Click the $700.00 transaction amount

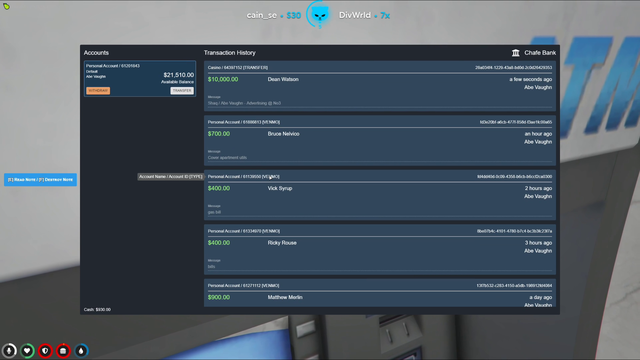(x=219, y=134)
